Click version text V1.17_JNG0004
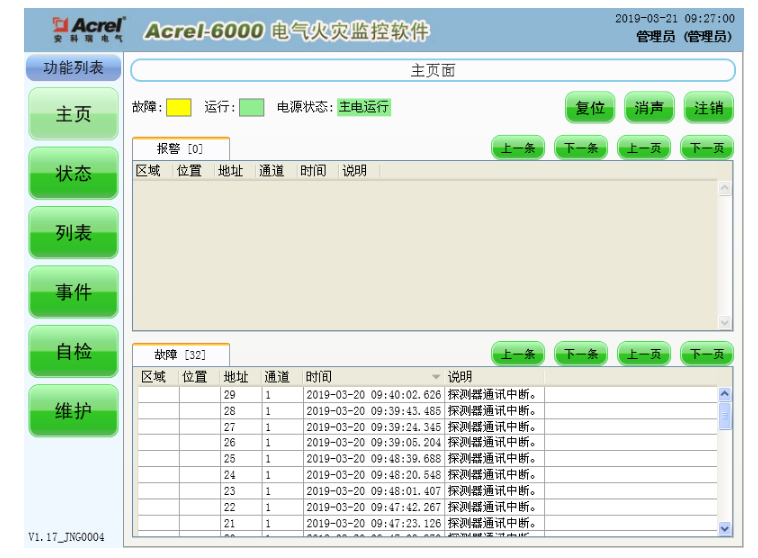 [66, 537]
